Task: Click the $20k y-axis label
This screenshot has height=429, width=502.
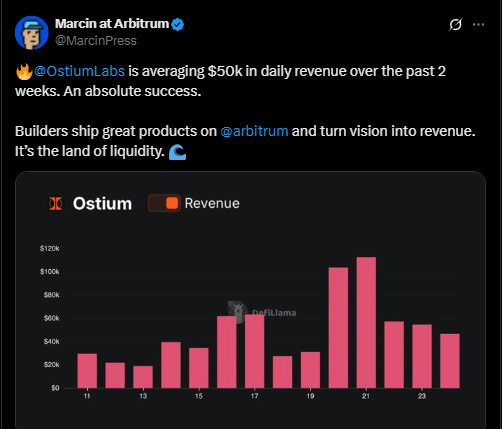Action: pyautogui.click(x=51, y=365)
